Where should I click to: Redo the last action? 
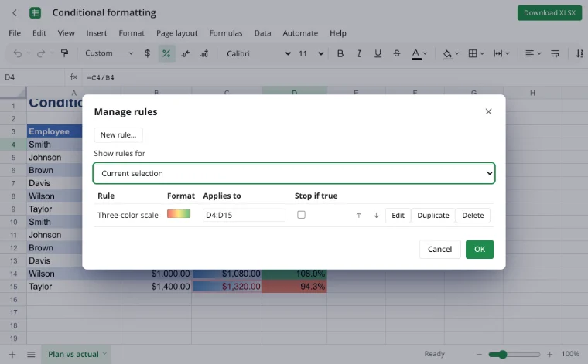point(41,53)
